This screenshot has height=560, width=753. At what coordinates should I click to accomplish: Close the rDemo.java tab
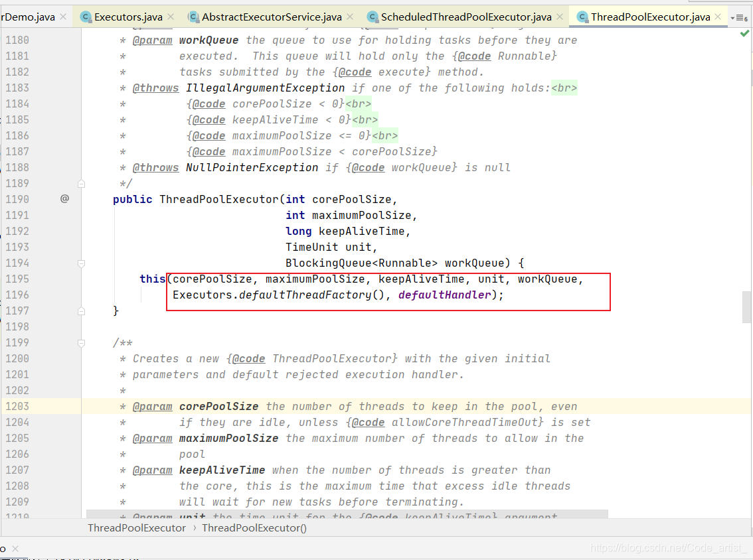[x=63, y=17]
